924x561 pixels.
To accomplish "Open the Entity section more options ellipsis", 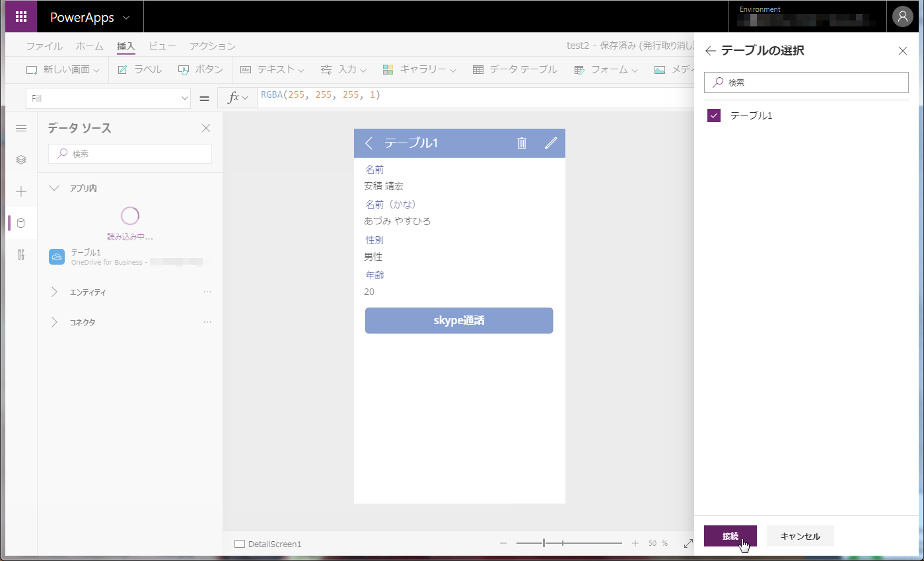I will click(207, 292).
